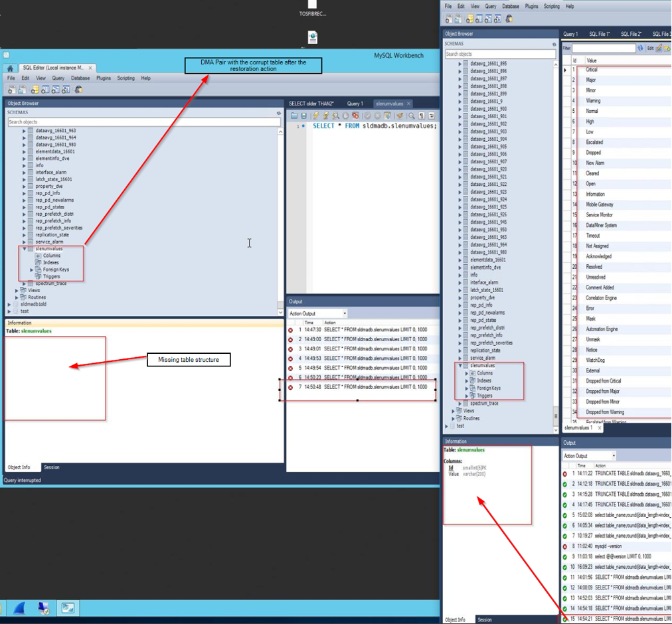Create new table icon in left window toolbar

[45, 90]
